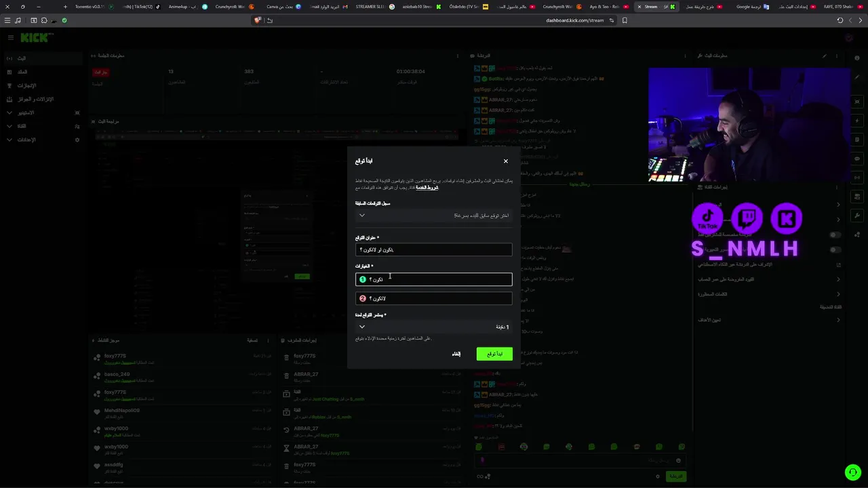This screenshot has height=488, width=868.
Task: Open the profile avatar menu at the dashboard corner
Action: pos(849,38)
